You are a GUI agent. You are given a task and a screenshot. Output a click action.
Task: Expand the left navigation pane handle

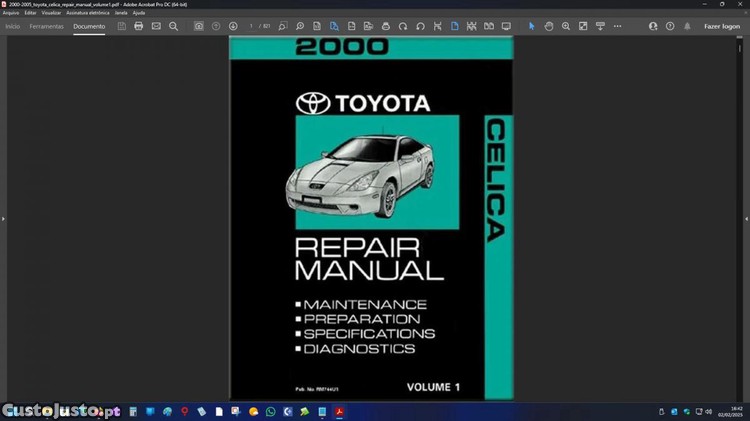pos(3,218)
